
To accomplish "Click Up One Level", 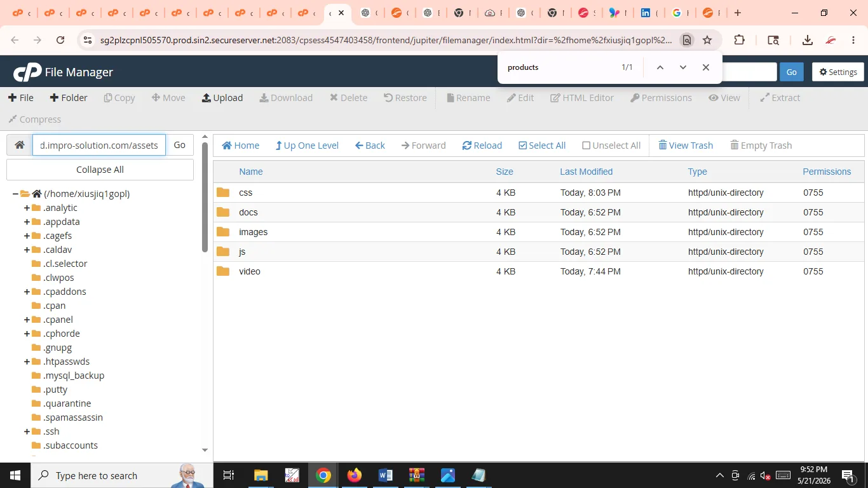I will [x=307, y=146].
